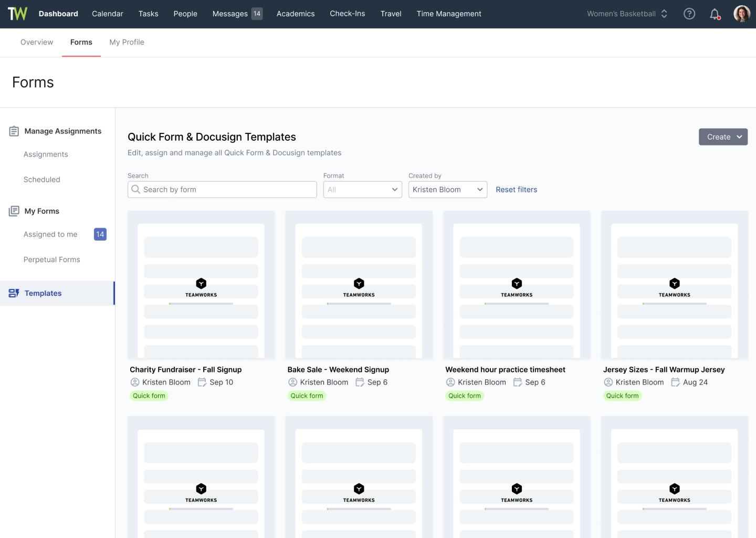Open the Jersey Sizes - Fall Warmup Jersey thumbnail

[675, 285]
